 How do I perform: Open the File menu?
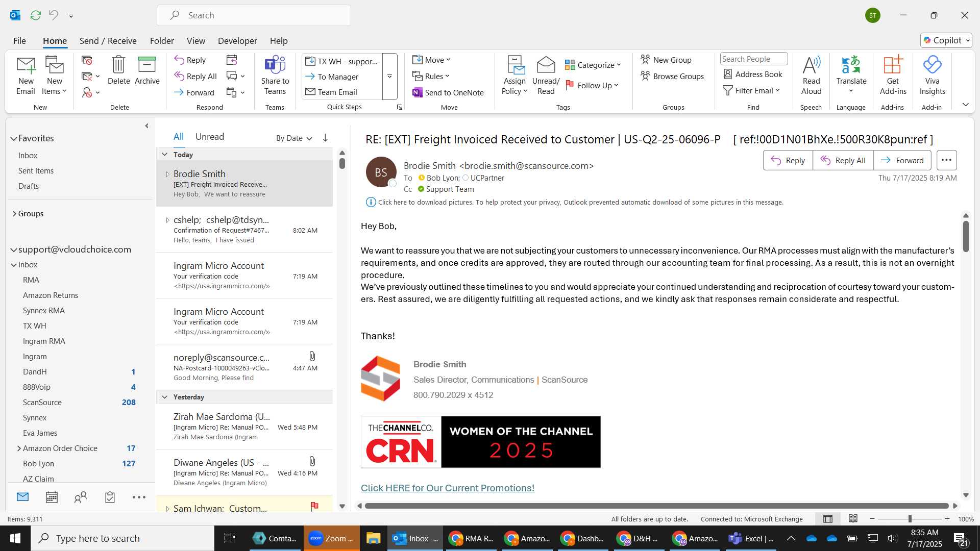19,41
